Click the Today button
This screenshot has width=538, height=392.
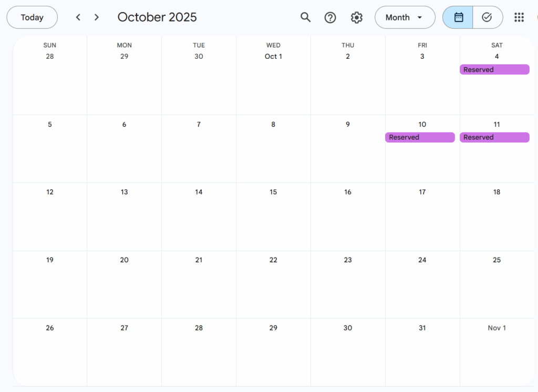click(32, 17)
